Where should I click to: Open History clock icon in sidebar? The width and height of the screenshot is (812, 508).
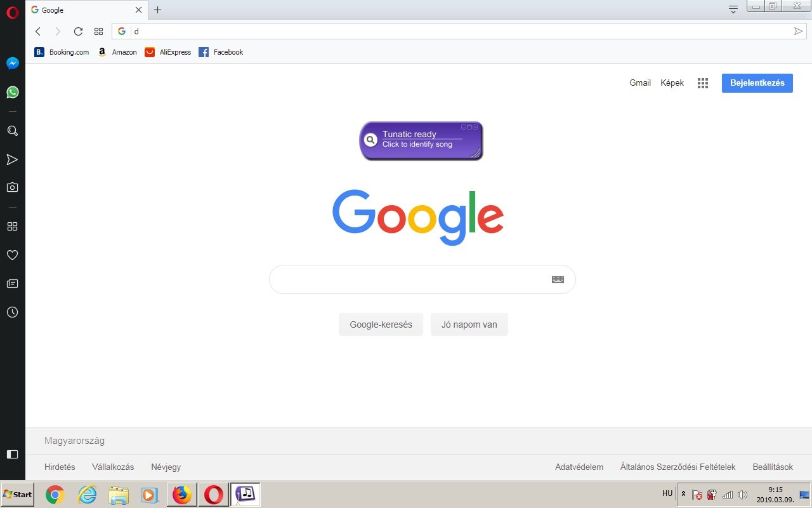[x=13, y=312]
